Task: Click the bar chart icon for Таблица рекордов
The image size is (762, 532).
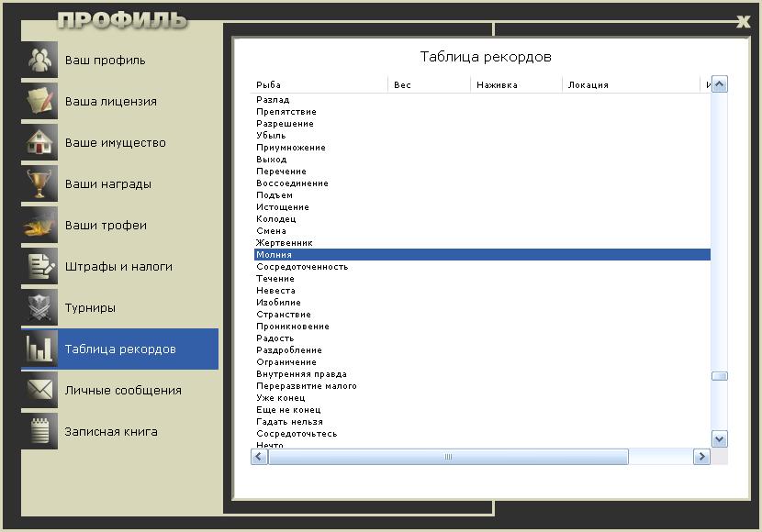Action: pos(39,349)
